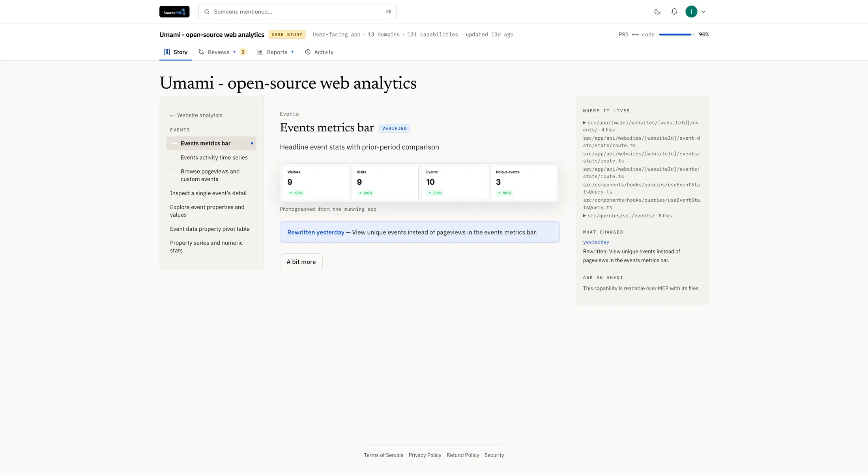Click the event-data/stats/route.ts file path

pos(642,142)
